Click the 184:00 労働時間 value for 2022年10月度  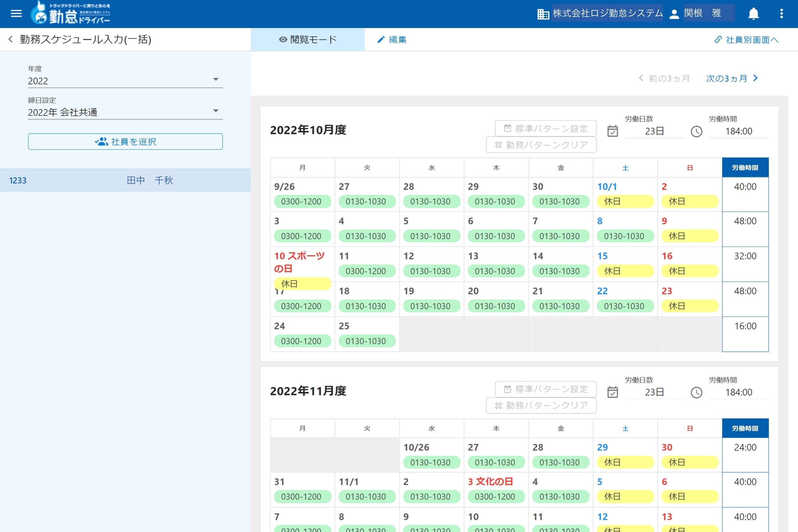tap(739, 131)
